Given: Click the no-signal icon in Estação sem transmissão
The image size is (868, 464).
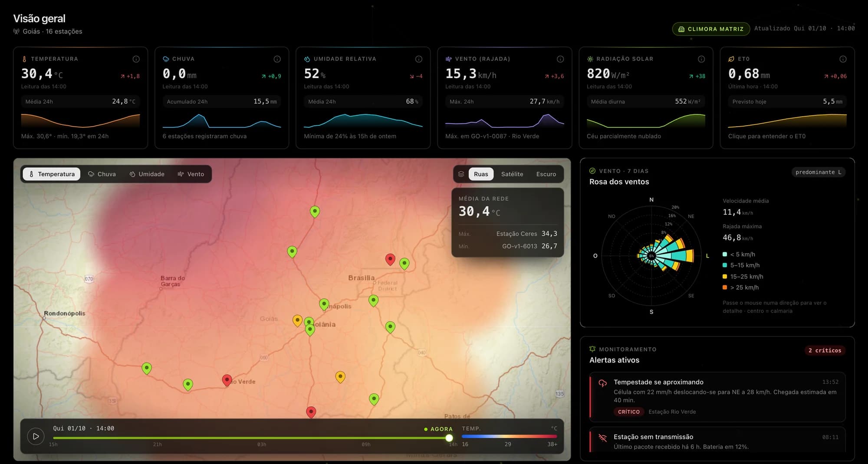Looking at the screenshot, I should coord(602,438).
